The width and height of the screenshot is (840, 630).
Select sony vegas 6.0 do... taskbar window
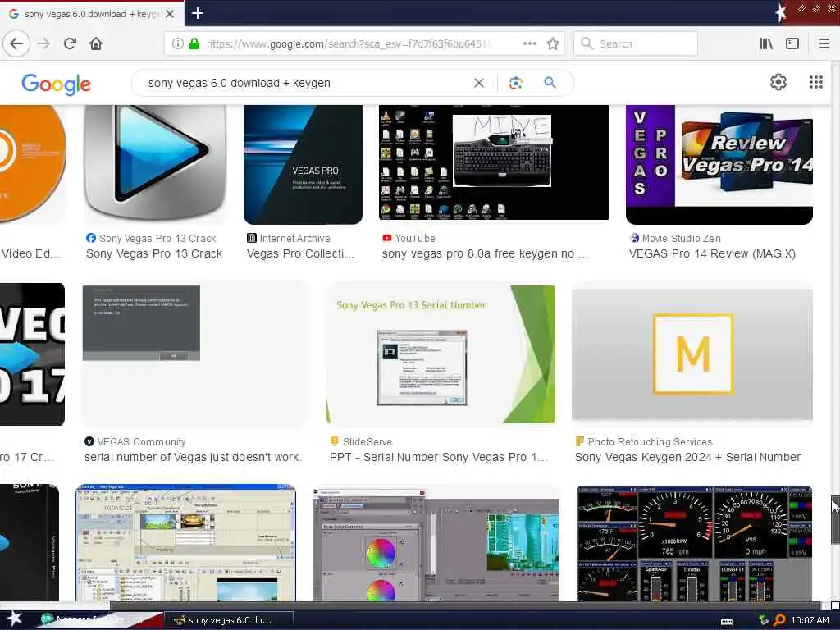coord(228,620)
